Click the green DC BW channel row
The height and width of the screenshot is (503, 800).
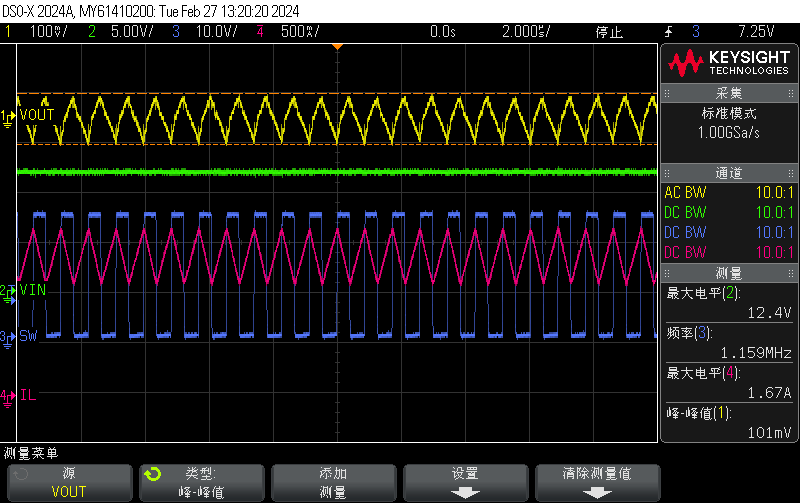[729, 212]
